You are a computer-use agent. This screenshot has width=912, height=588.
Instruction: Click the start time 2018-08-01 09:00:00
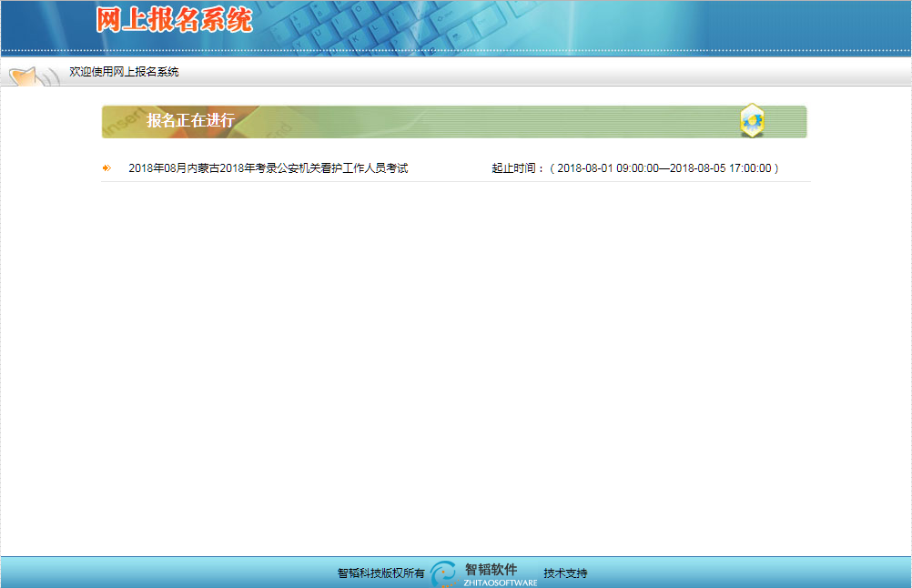(x=607, y=168)
